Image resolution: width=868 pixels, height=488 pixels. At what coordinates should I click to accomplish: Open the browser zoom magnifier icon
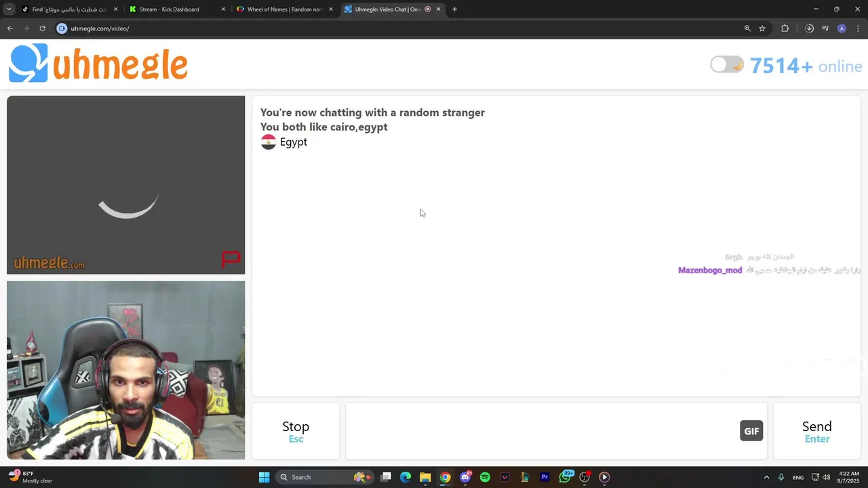click(747, 28)
